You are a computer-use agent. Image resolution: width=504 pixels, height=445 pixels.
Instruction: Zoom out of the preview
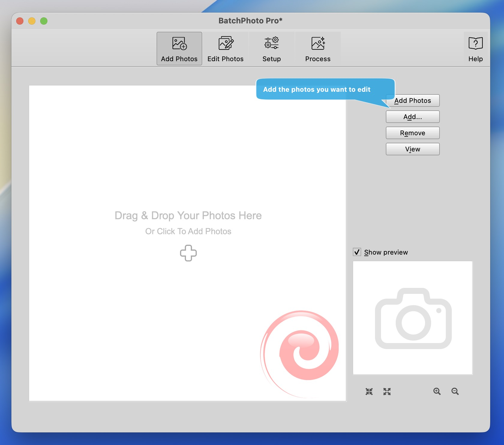[x=455, y=391]
